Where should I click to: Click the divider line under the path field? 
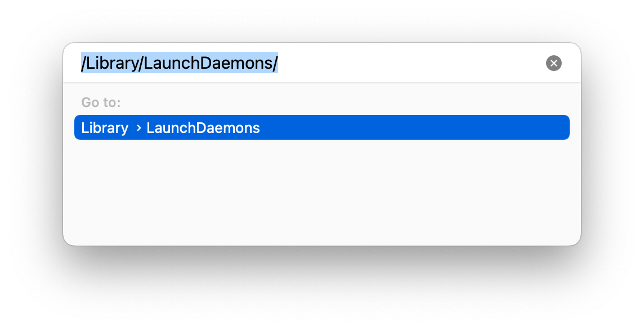click(x=322, y=83)
